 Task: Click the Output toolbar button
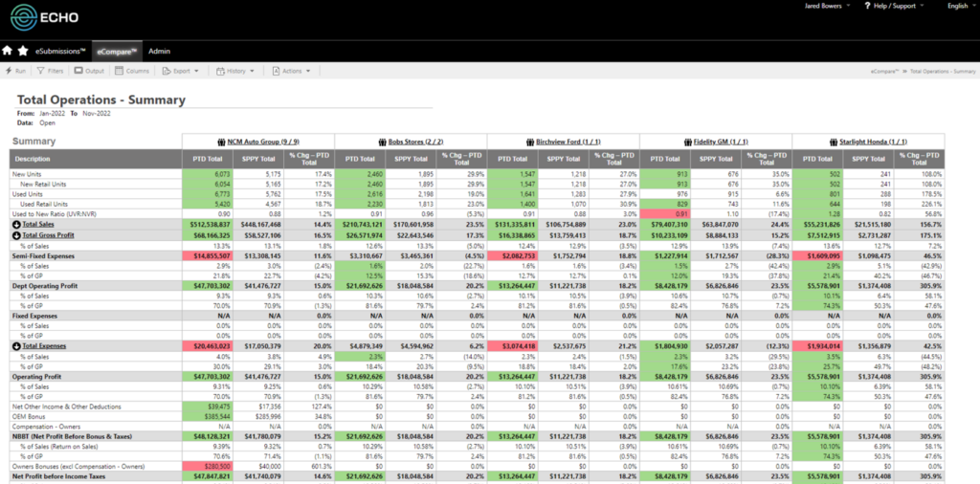tap(89, 71)
